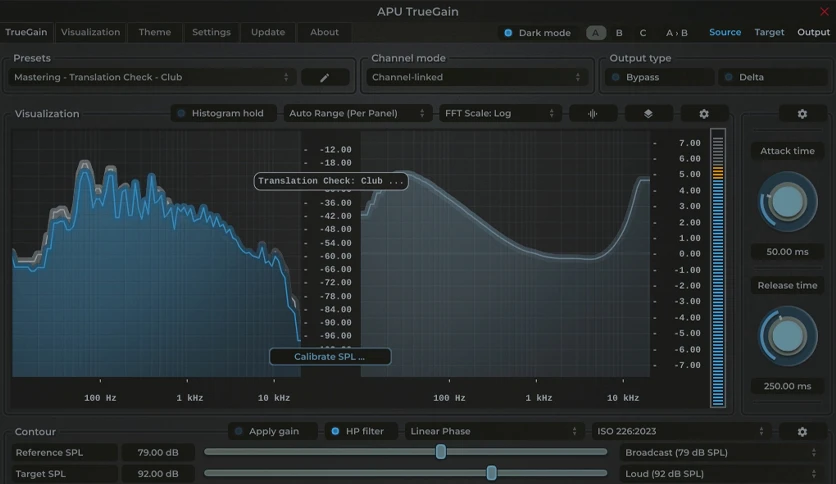Disable the HP filter
The height and width of the screenshot is (484, 836).
click(x=361, y=431)
